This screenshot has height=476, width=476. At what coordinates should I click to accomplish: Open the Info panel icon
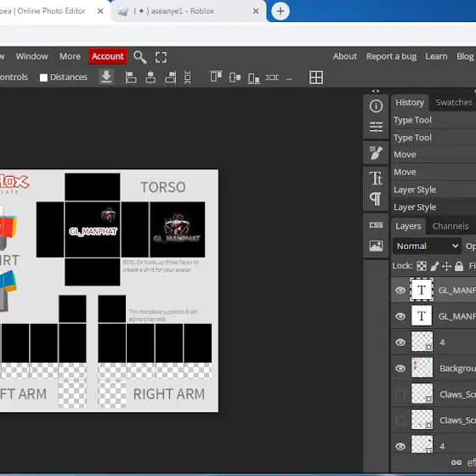pyautogui.click(x=376, y=106)
